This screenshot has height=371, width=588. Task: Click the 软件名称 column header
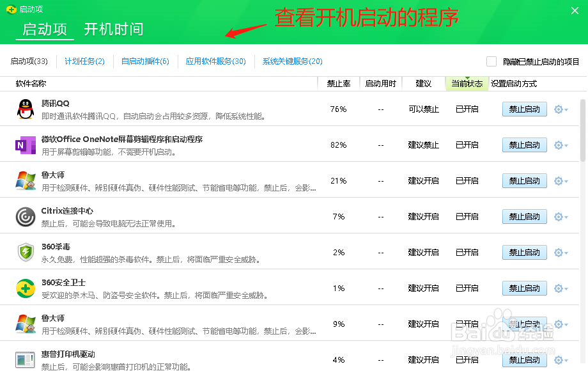point(31,84)
